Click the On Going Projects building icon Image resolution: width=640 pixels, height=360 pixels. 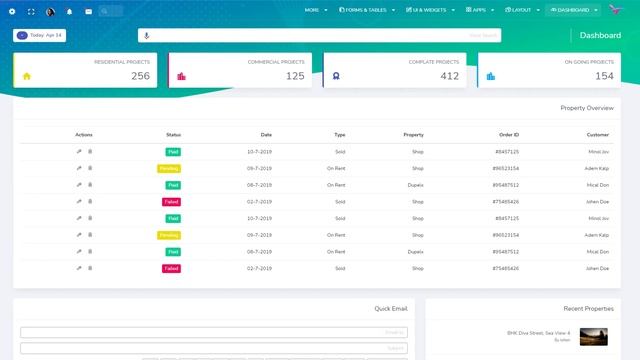point(491,76)
